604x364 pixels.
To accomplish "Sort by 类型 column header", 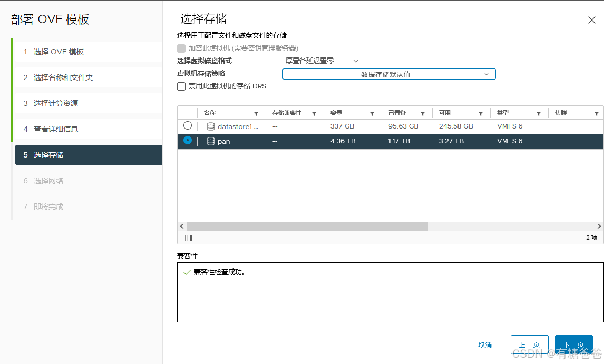I will click(x=503, y=113).
